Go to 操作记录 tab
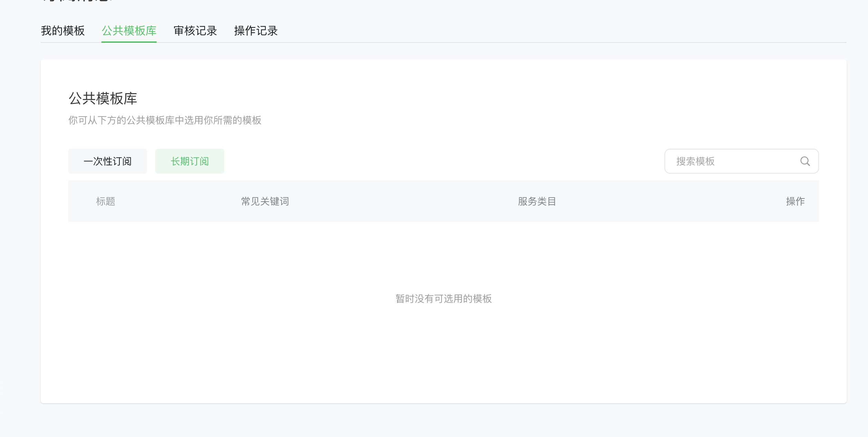Screen dimensions: 868x437 256,31
